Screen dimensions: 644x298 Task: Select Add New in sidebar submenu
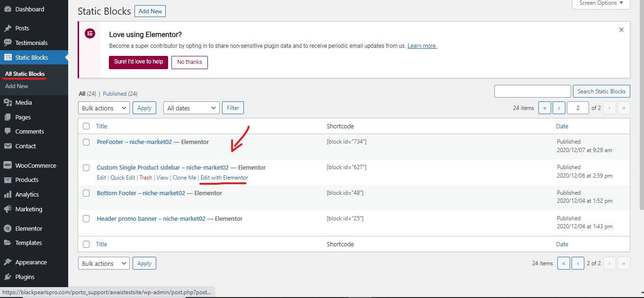coord(17,86)
